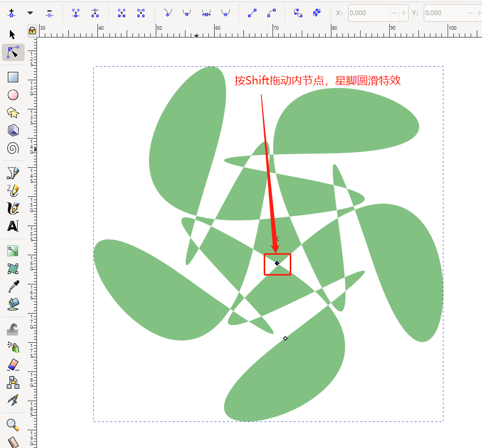Select the Paint bucket fill tool
482x448 pixels.
[x=13, y=304]
